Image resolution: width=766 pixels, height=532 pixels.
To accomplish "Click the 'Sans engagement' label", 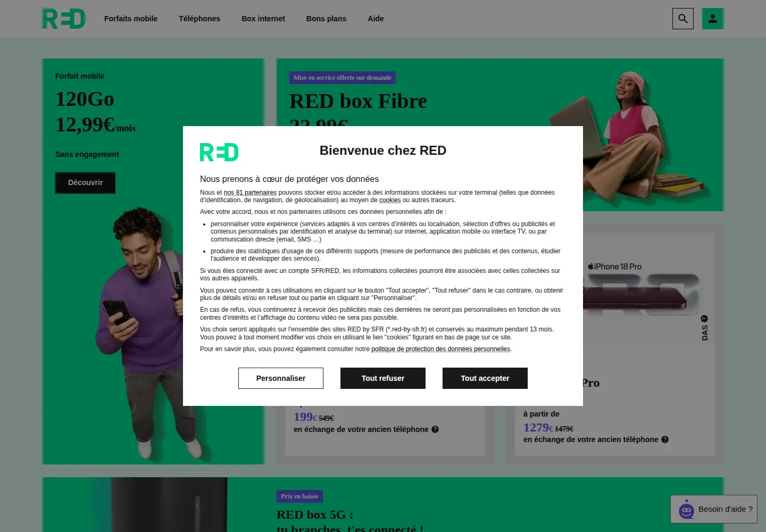I will point(87,154).
